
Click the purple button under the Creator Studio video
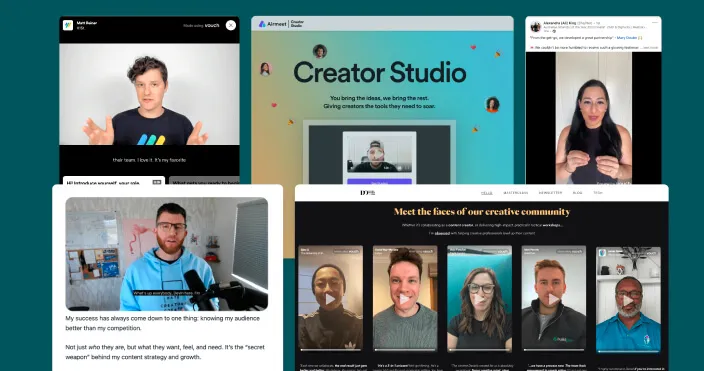[379, 181]
